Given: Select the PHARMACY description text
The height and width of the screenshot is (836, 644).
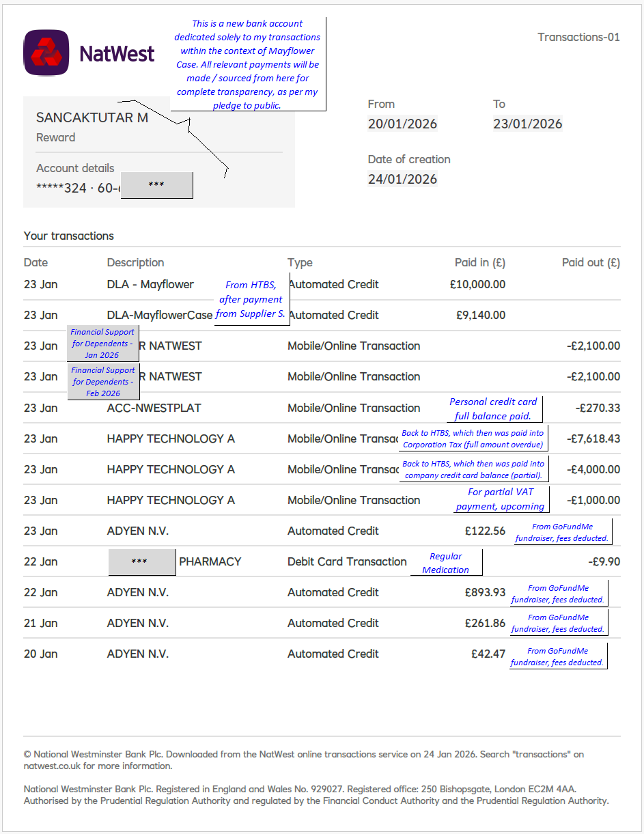Looking at the screenshot, I should pos(210,561).
